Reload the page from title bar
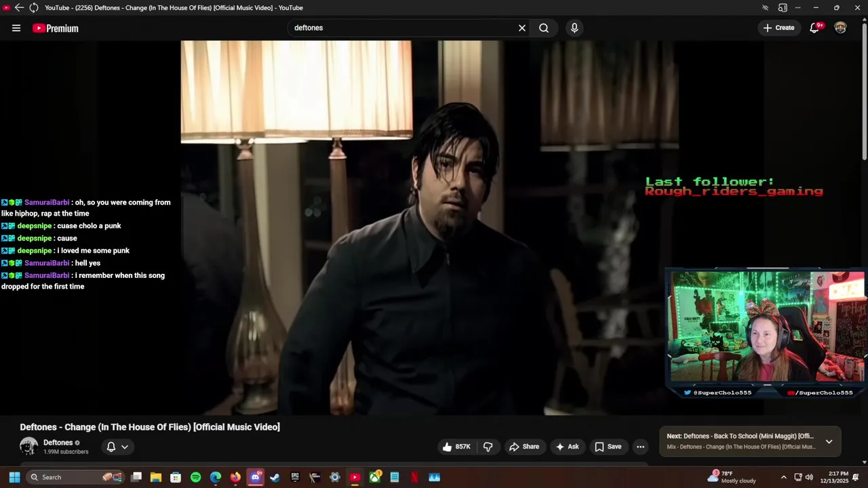 34,7
